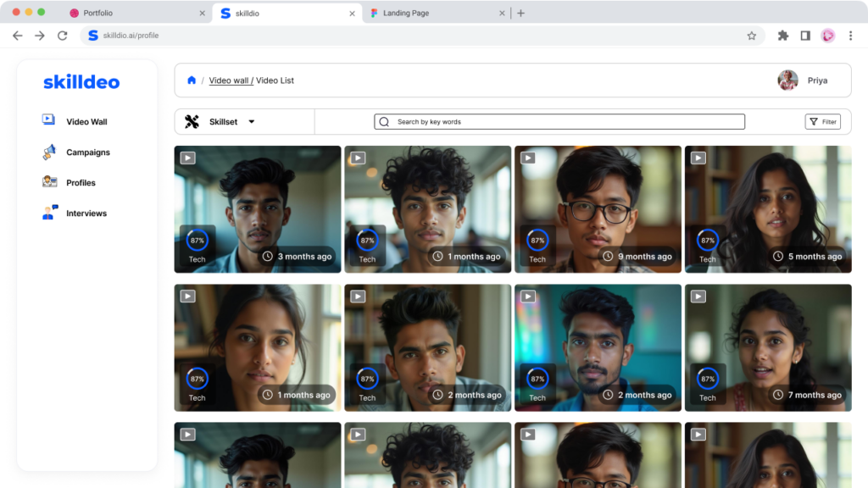Open the Campaigns megaphone sidebar item
This screenshot has width=868, height=488.
tap(76, 152)
